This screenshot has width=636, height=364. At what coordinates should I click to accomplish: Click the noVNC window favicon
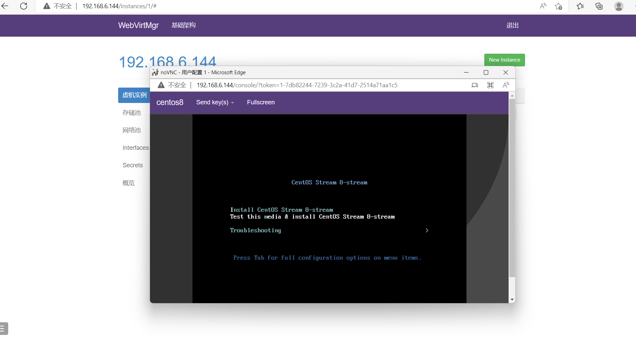click(155, 73)
